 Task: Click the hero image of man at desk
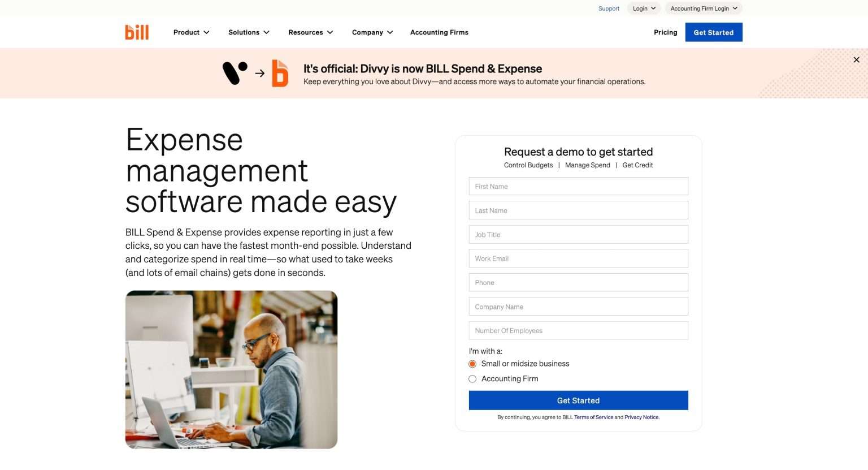231,369
